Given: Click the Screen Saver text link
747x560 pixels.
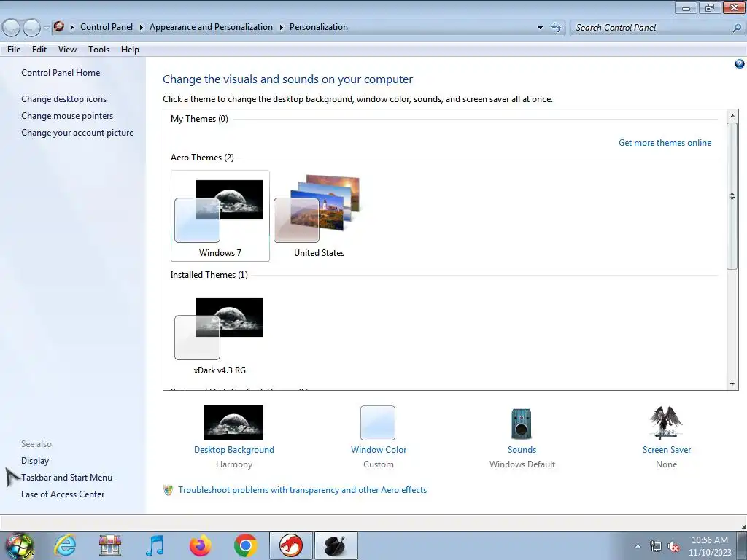Looking at the screenshot, I should pos(667,450).
